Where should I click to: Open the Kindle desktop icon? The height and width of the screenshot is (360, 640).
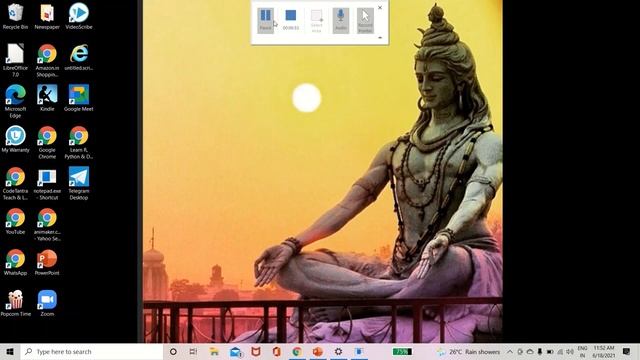(47, 98)
